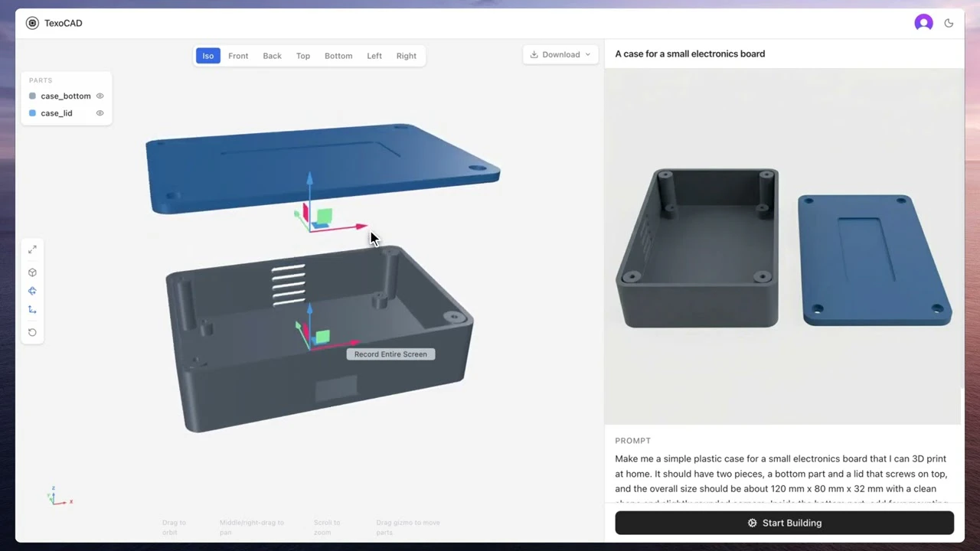Hide the case_bottom part with eye icon
The image size is (980, 551).
[100, 96]
